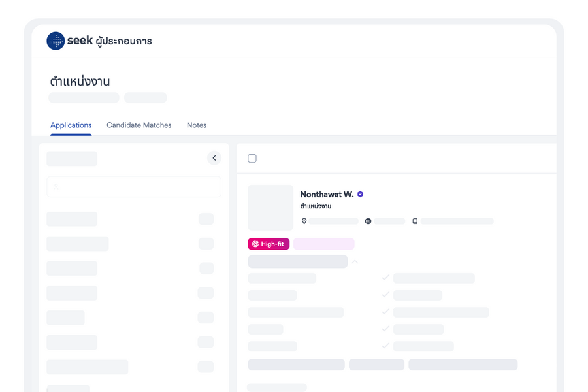Collapse the match details up chevron
Image resolution: width=588 pixels, height=392 pixels.
pyautogui.click(x=355, y=261)
